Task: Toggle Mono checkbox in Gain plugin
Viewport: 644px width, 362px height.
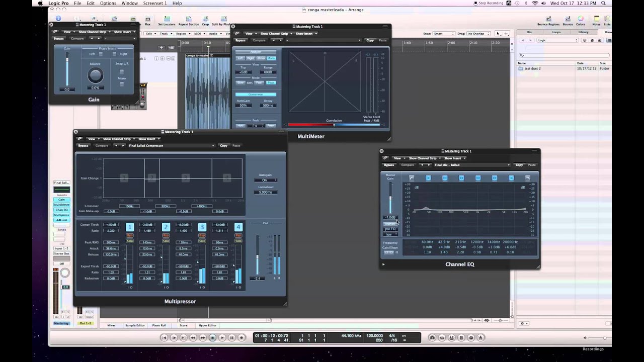Action: pyautogui.click(x=121, y=84)
